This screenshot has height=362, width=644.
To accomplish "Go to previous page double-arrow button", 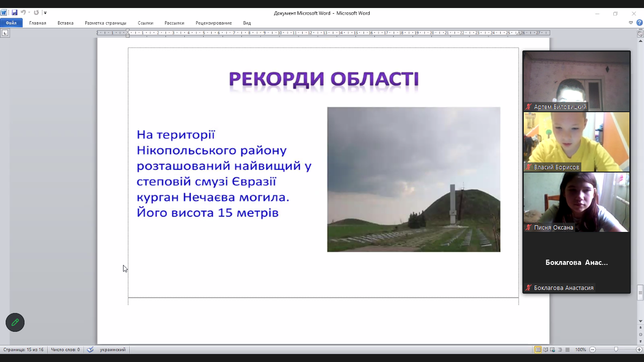I will (x=640, y=328).
